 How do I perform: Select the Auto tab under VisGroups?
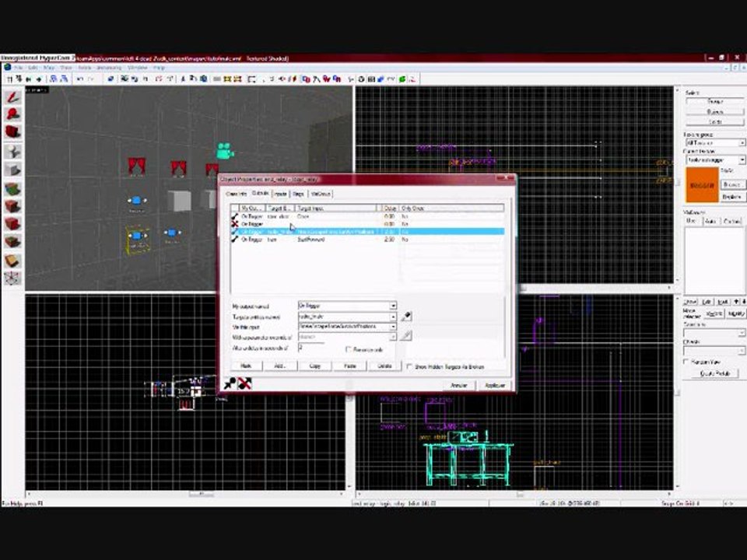[x=710, y=221]
